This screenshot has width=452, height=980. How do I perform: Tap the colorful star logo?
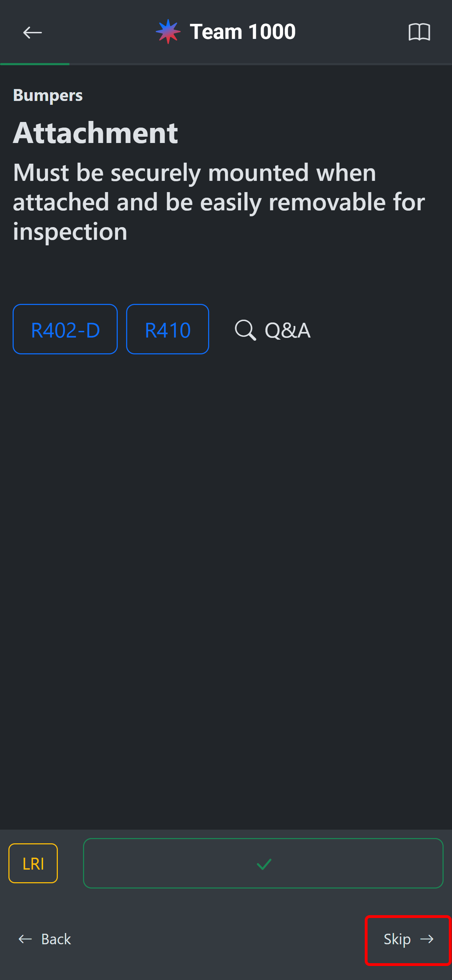coord(168,32)
